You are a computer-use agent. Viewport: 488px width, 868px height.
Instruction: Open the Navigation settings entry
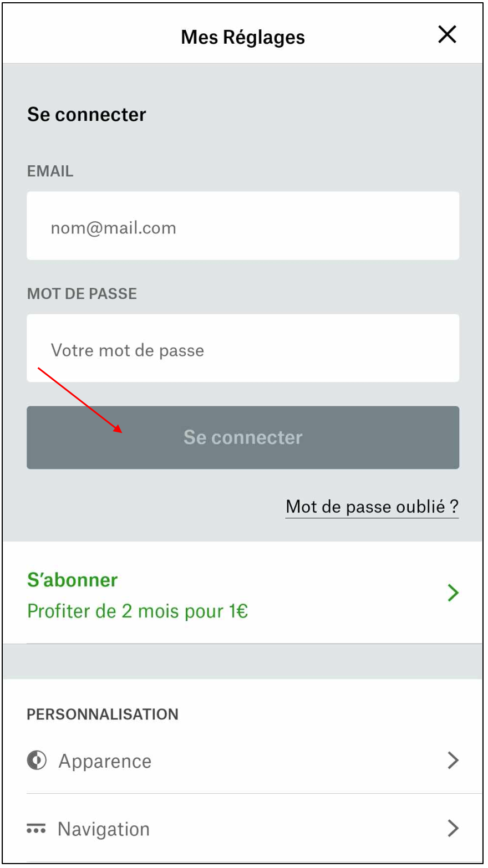[x=243, y=829]
